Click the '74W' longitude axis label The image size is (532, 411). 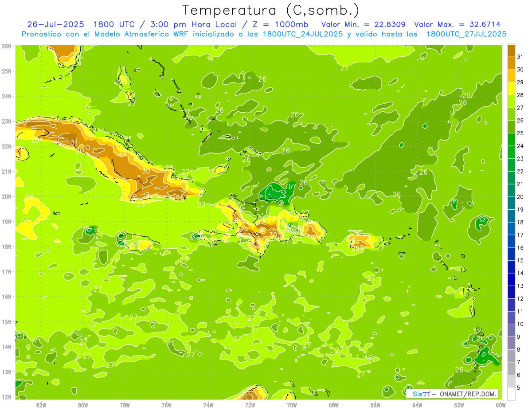click(x=208, y=405)
